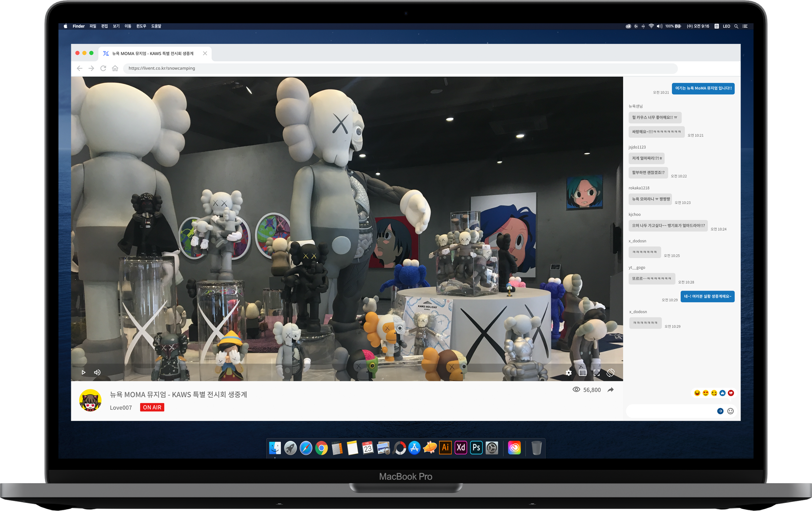
Task: Mute the video volume speaker
Action: pos(97,372)
